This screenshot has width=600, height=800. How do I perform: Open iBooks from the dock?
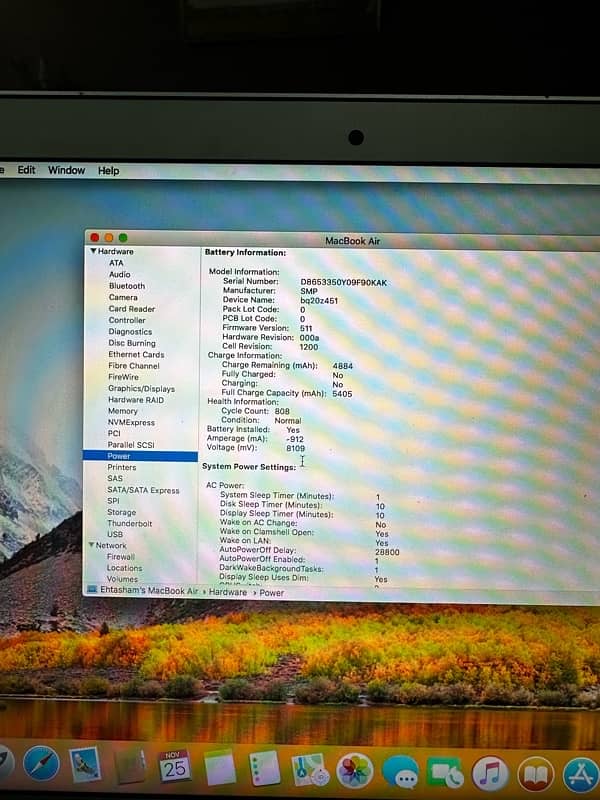coord(534,774)
